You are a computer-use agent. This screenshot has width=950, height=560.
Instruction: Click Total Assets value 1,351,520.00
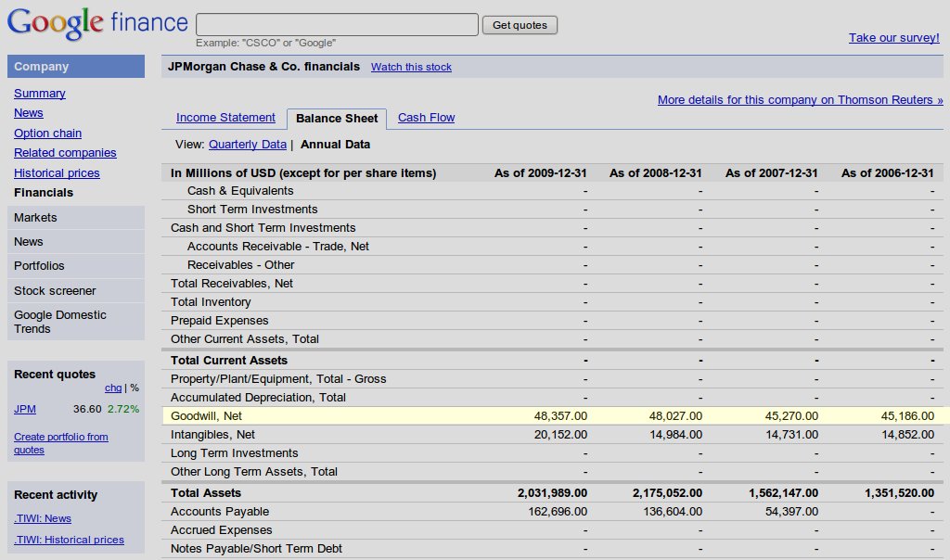point(900,493)
